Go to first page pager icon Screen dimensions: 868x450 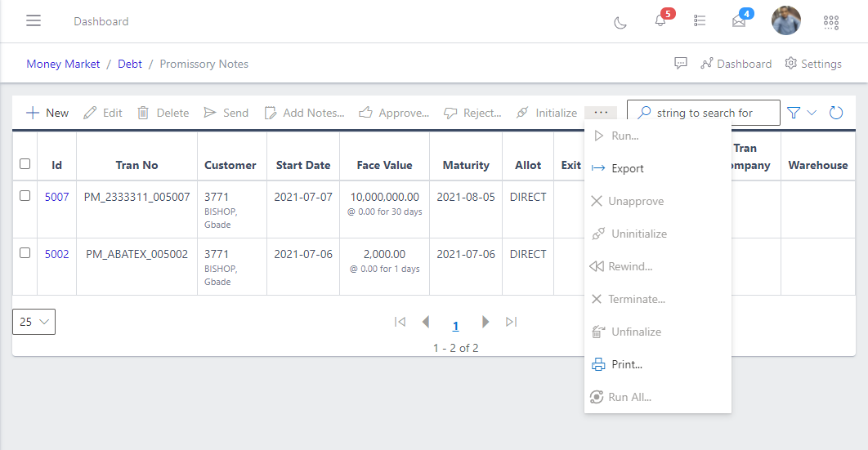coord(400,322)
